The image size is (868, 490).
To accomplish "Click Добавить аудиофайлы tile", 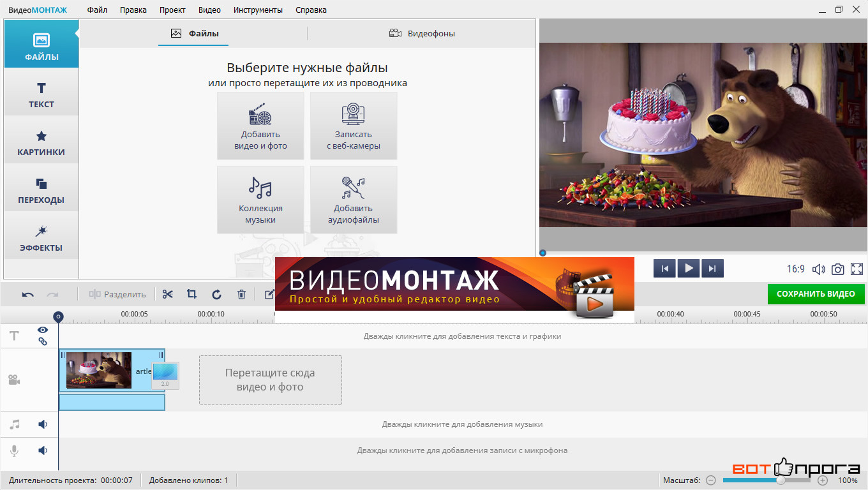I will [x=354, y=200].
